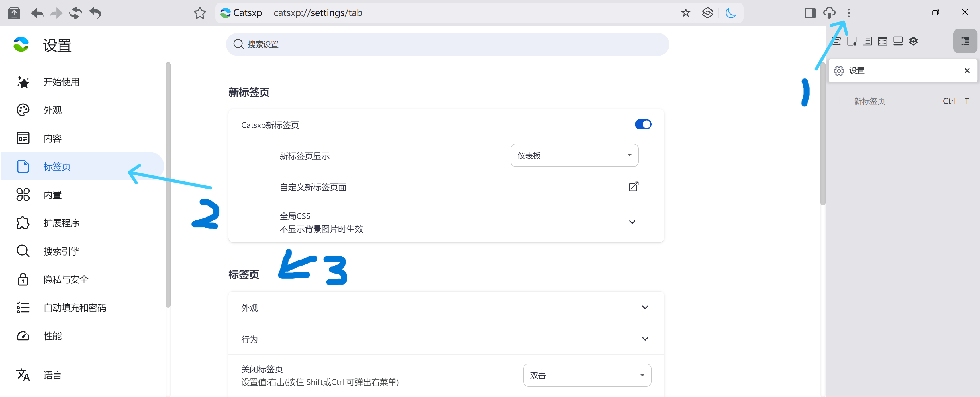Click the first side panel toolbar icon
Screen dimensions: 980x397
(836, 41)
